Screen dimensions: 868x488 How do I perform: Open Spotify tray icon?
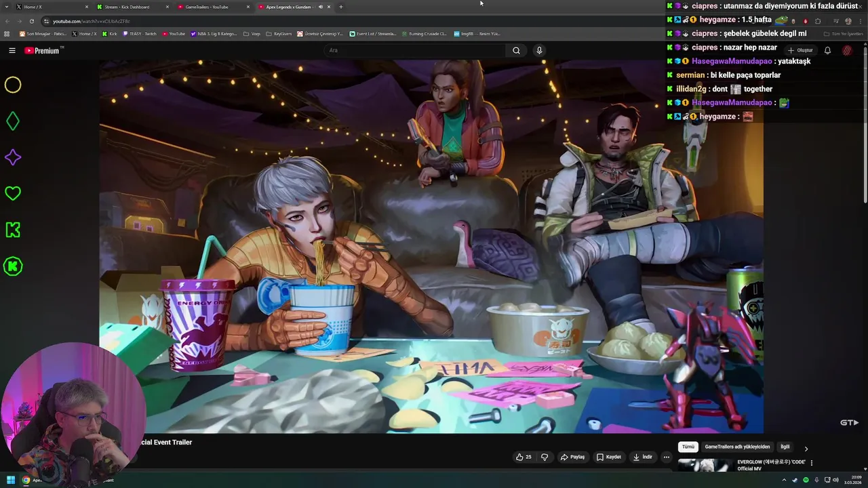(805, 480)
